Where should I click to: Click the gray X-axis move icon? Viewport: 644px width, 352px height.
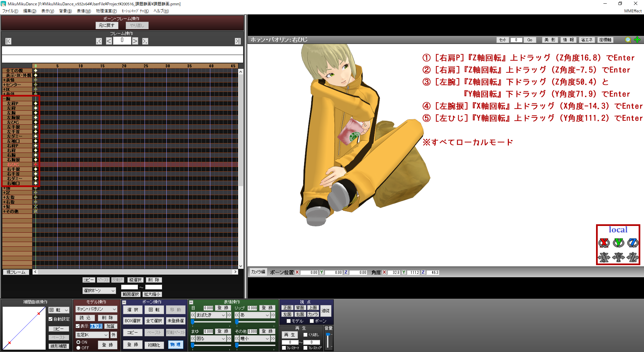coord(604,257)
